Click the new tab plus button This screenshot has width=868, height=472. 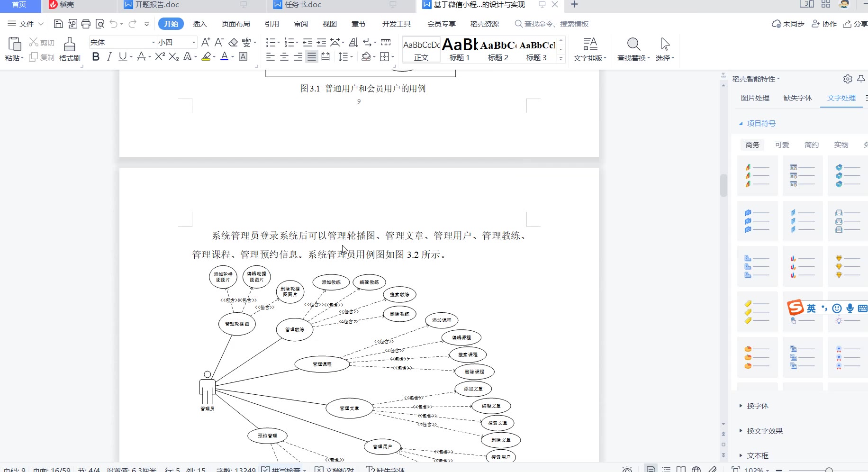click(x=574, y=5)
